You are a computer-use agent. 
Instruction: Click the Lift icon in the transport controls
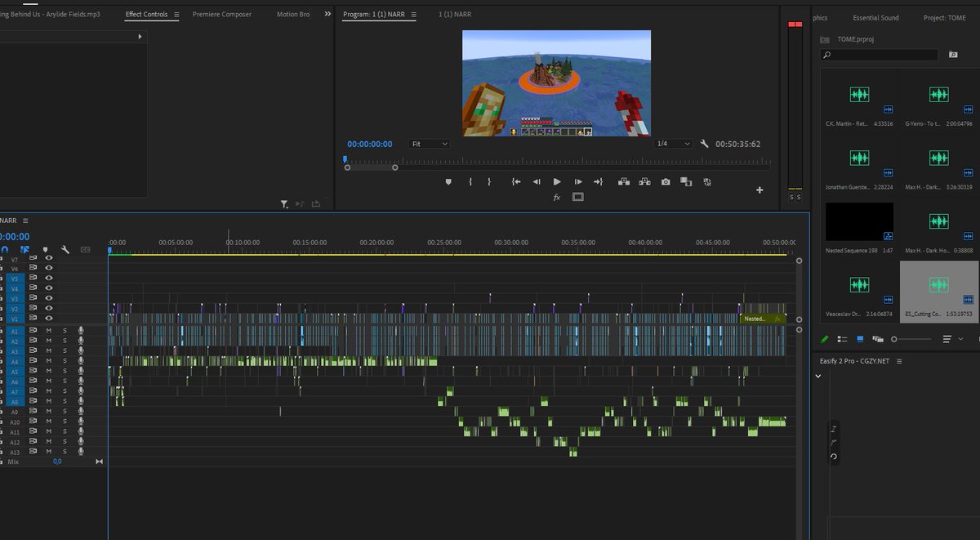coord(624,181)
